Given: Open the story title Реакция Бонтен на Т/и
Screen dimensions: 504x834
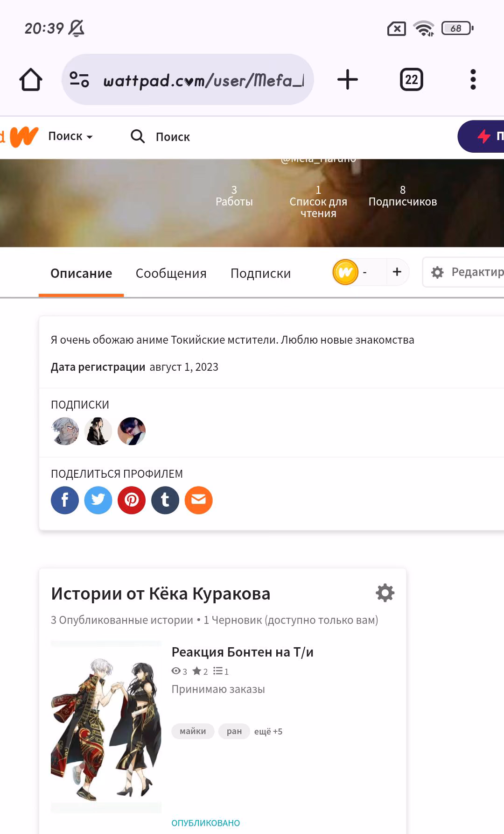Looking at the screenshot, I should coord(242,652).
